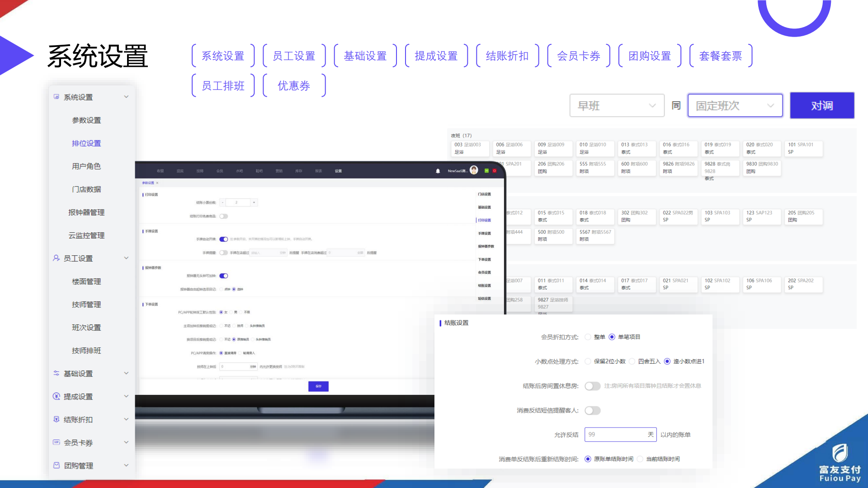Open the 固定班次 dropdown
868x488 pixels.
[x=735, y=106]
